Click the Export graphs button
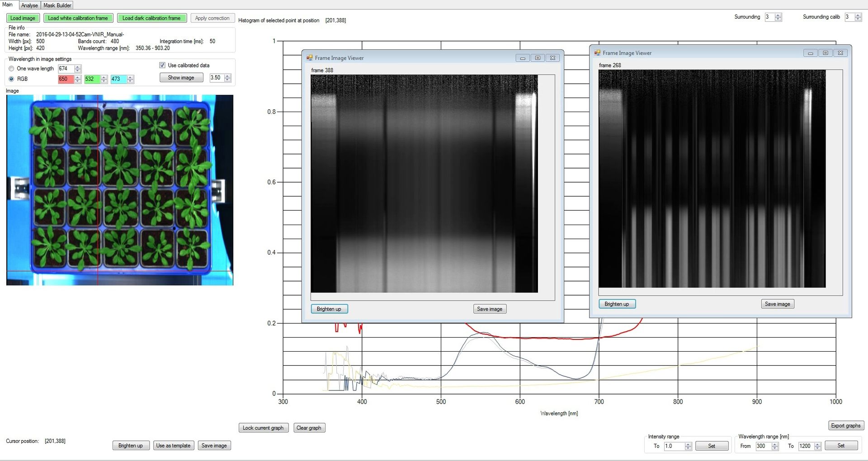 [845, 426]
